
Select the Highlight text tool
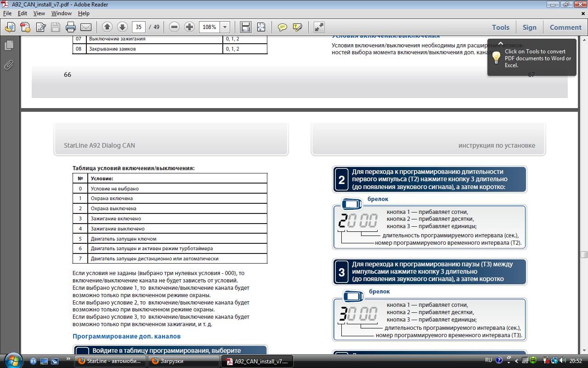[x=297, y=27]
